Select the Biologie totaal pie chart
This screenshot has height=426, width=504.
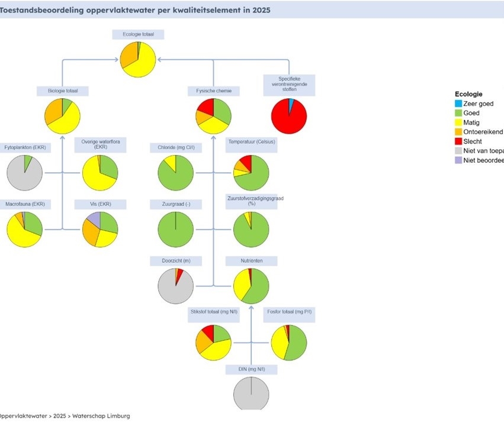click(63, 116)
